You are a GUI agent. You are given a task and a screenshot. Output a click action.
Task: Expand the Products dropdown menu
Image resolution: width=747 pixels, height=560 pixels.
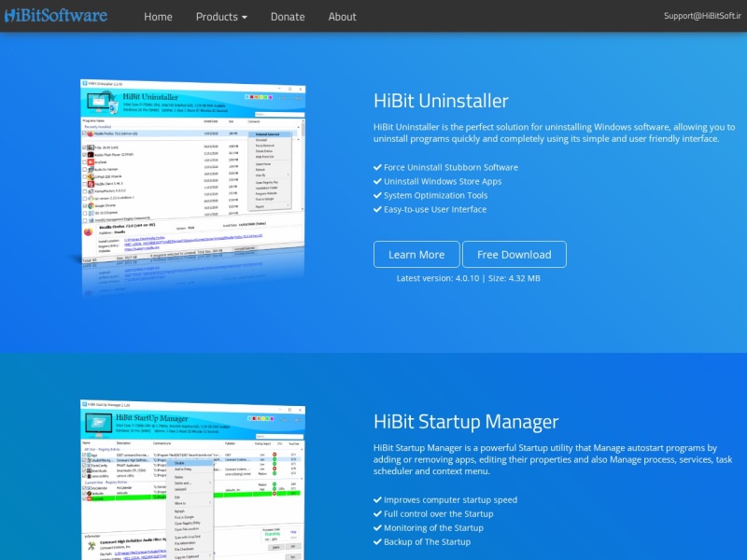pyautogui.click(x=221, y=17)
